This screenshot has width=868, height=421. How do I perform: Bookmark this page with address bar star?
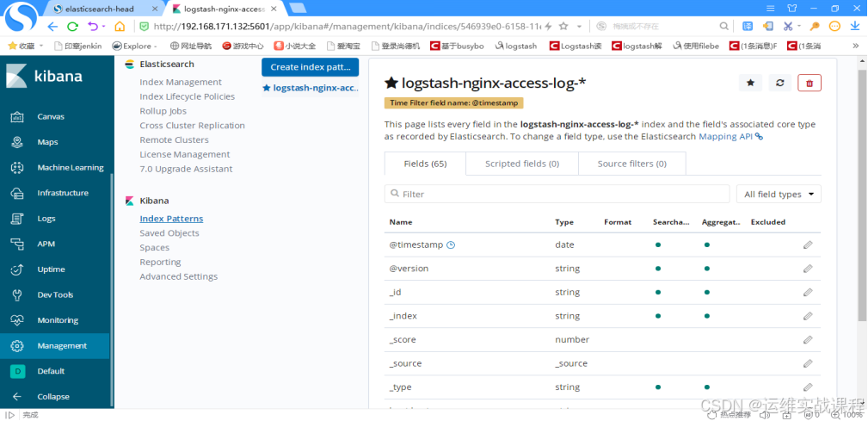click(563, 26)
